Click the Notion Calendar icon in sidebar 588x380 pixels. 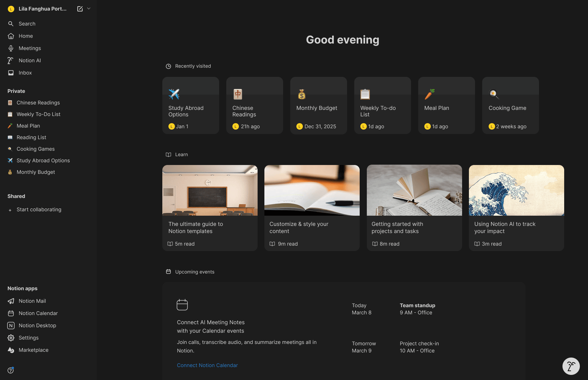point(11,313)
